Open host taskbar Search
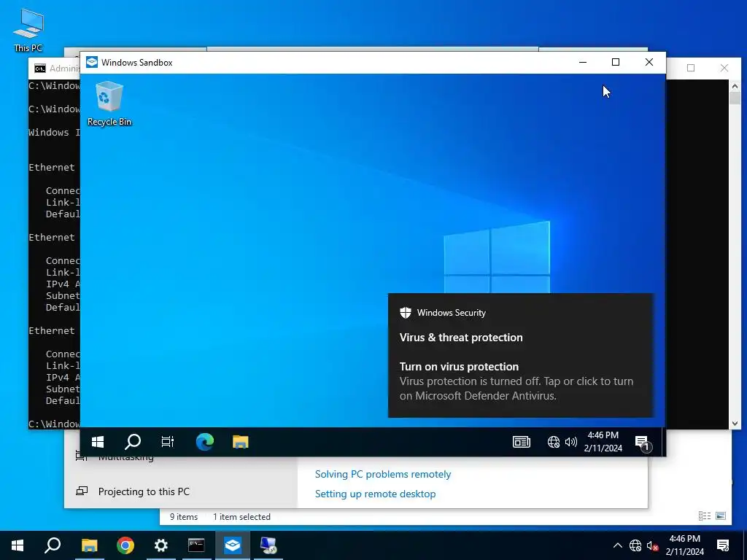 tap(53, 545)
